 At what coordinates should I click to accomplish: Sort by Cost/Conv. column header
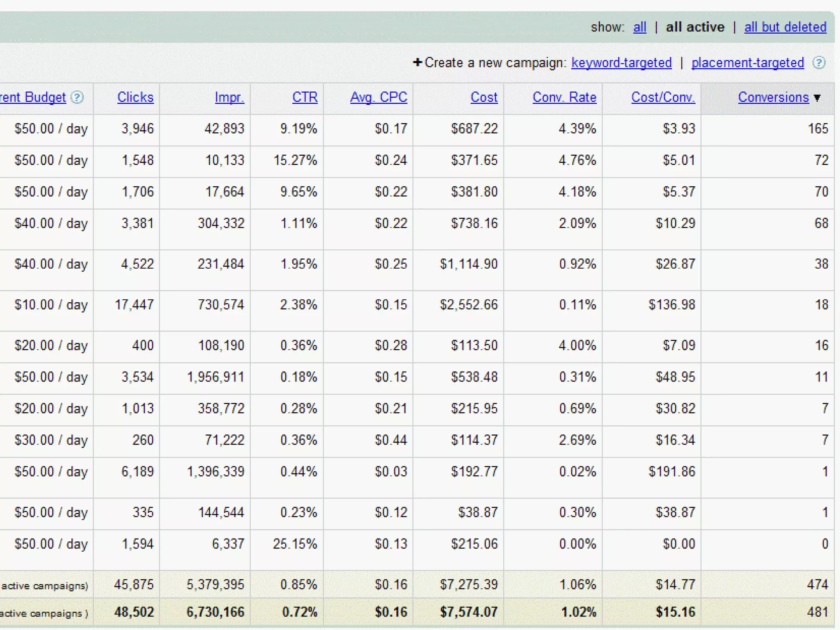pos(663,97)
